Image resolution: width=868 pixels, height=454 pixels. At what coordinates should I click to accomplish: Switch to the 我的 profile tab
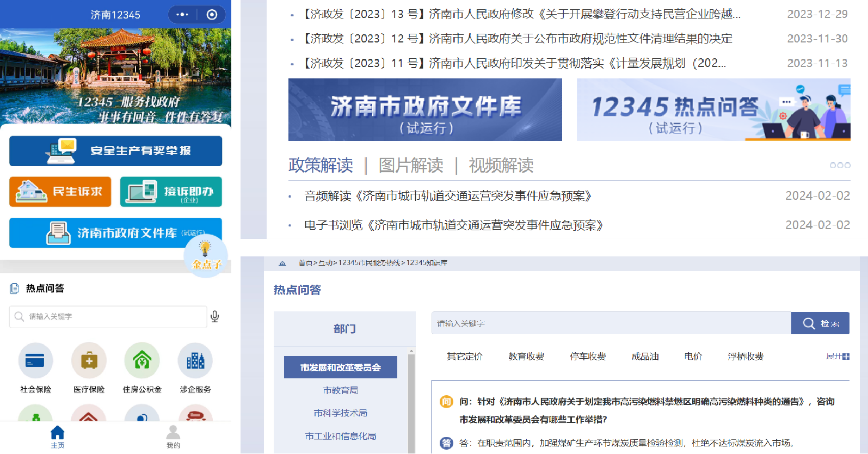tap(173, 437)
